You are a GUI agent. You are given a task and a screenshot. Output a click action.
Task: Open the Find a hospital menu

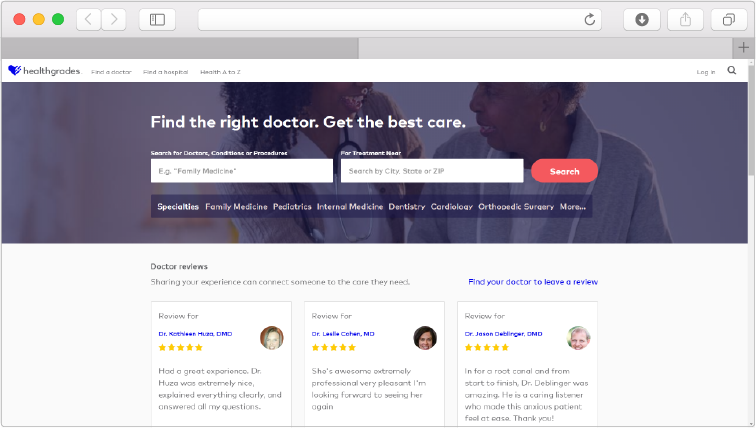coord(165,72)
